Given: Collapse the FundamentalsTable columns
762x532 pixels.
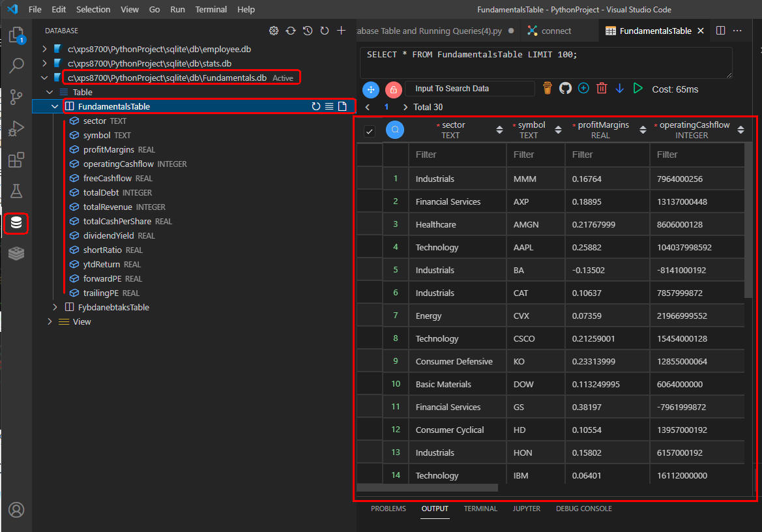Looking at the screenshot, I should click(x=55, y=106).
